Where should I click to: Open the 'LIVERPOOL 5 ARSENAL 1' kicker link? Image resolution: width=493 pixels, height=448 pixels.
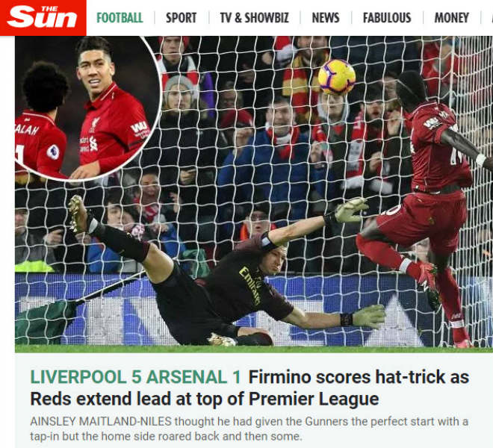click(135, 377)
